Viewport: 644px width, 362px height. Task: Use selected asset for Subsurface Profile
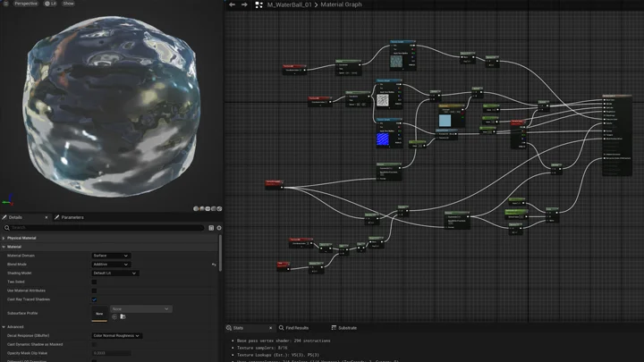coord(114,316)
